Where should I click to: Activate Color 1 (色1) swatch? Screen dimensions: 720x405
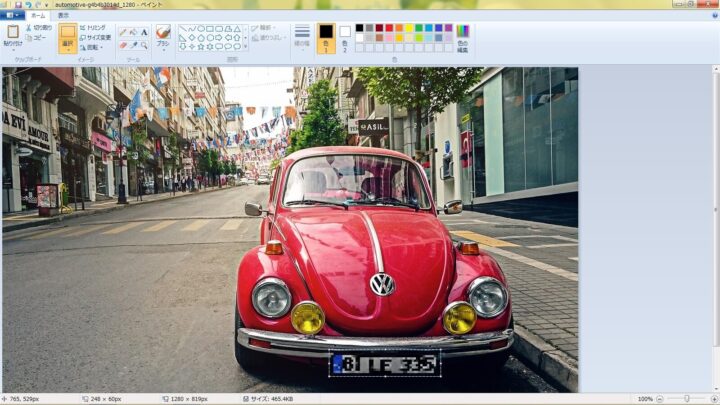pyautogui.click(x=326, y=38)
